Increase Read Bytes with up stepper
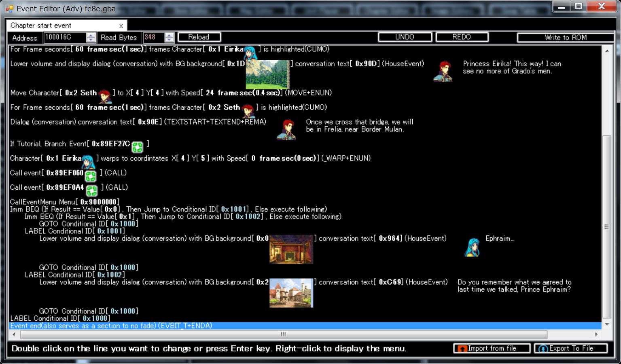This screenshot has width=621, height=364. tap(169, 35)
